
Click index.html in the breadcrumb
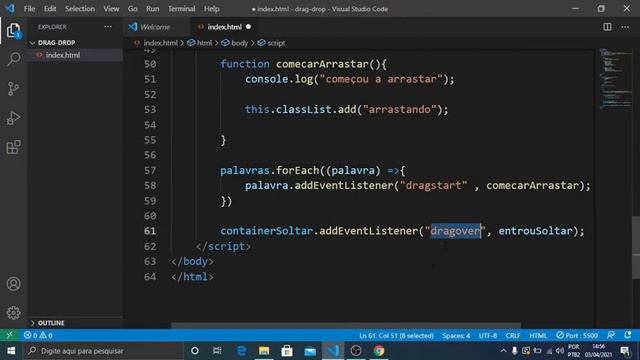160,43
